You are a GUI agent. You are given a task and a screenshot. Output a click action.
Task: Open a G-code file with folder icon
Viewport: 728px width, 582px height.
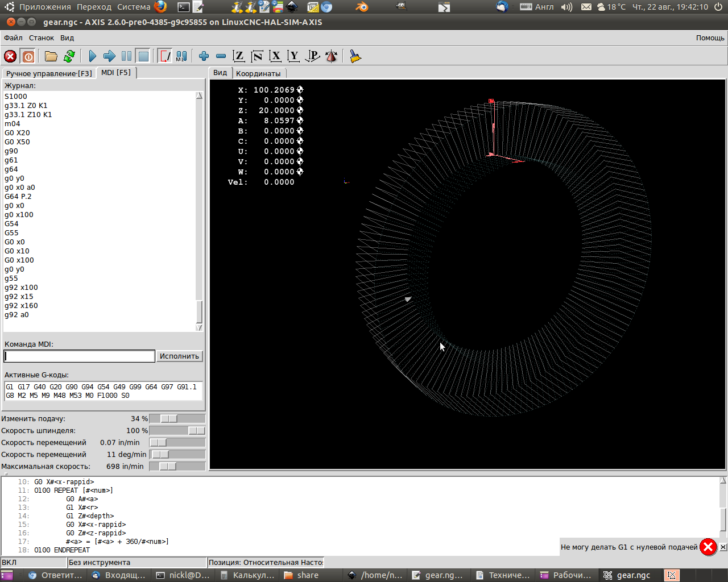tap(51, 56)
